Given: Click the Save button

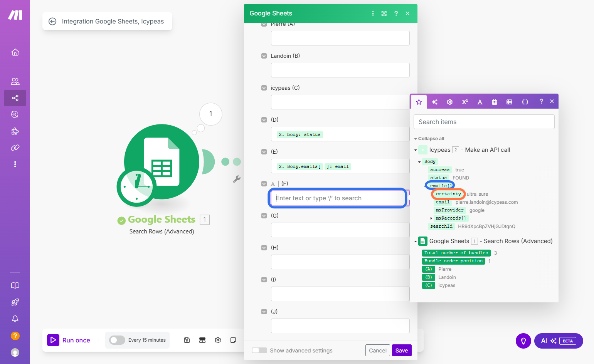Looking at the screenshot, I should 402,351.
